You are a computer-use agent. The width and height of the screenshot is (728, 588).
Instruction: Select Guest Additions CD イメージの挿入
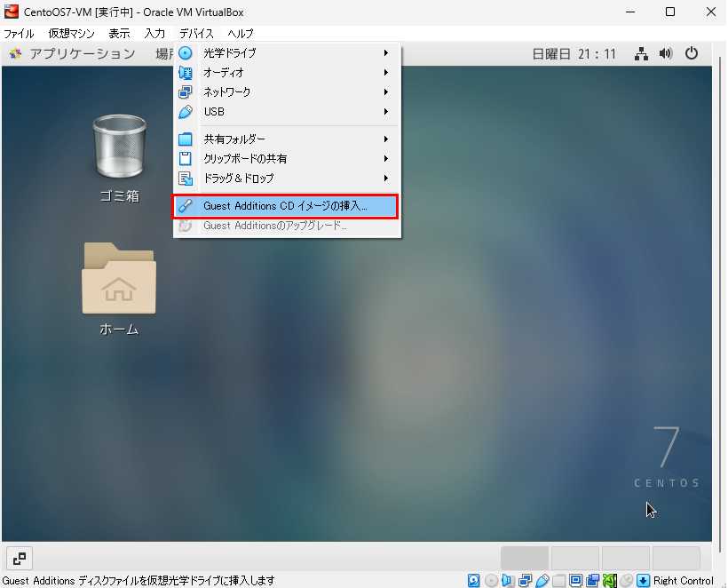click(x=284, y=206)
